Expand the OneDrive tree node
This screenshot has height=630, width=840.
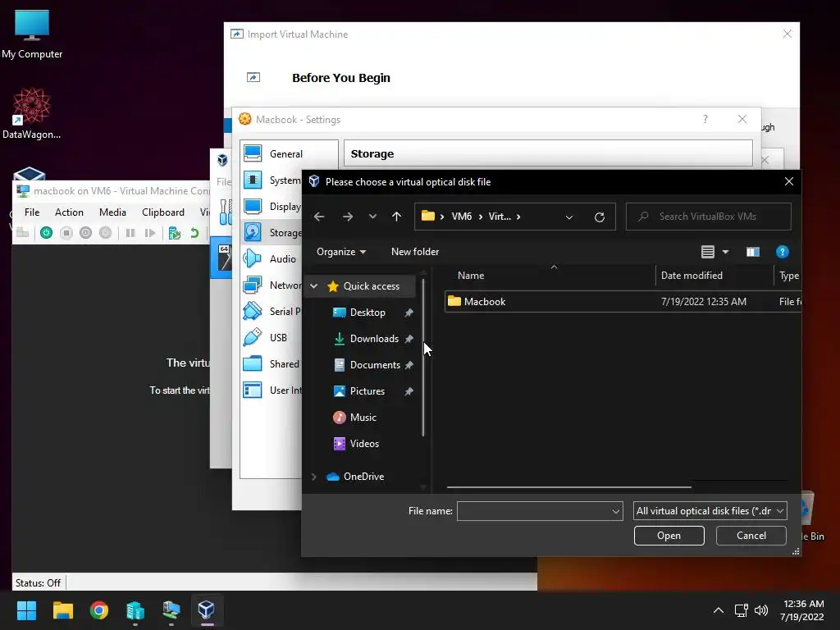tap(314, 477)
